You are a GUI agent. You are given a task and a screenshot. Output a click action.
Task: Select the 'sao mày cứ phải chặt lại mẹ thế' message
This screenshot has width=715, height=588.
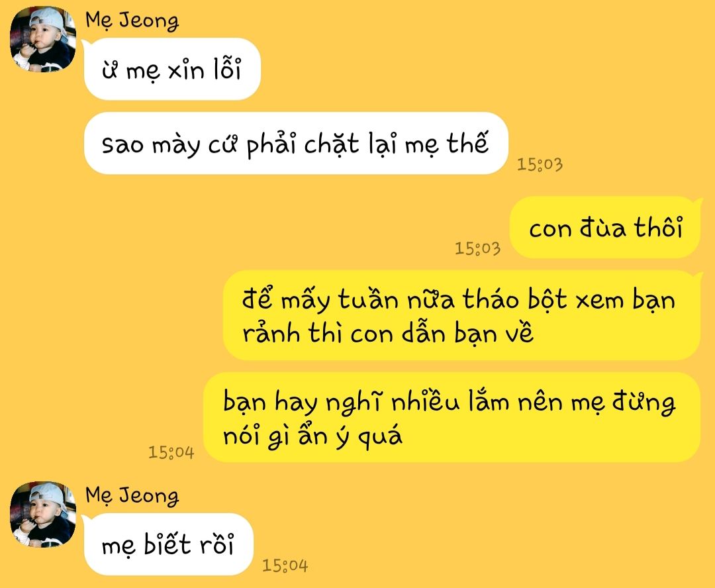tap(296, 143)
